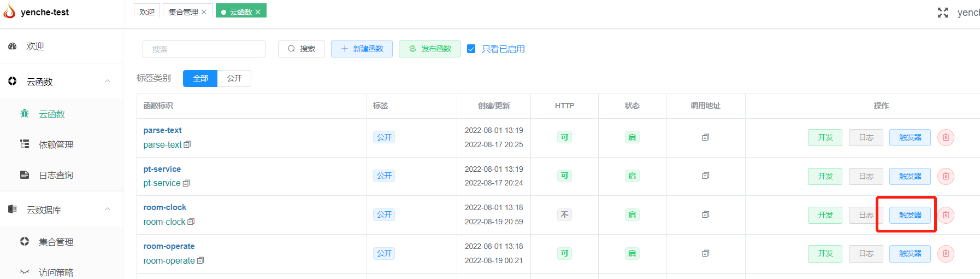The image size is (980, 279).
Task: Close the 云函数 tab
Action: tap(258, 12)
